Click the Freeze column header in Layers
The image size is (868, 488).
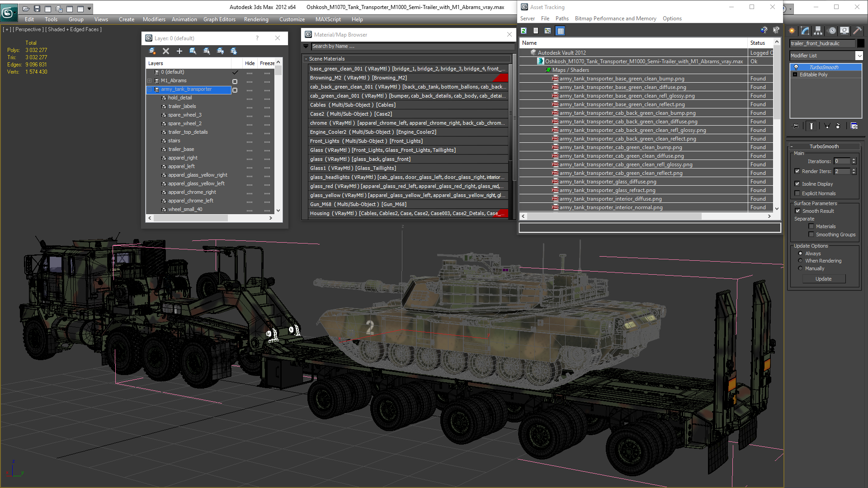click(267, 63)
